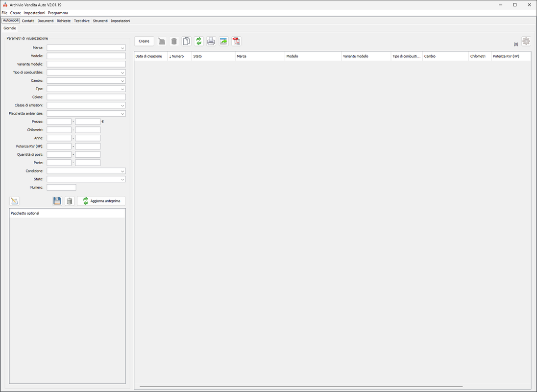537x392 pixels.
Task: Click the duplicate/copy record icon
Action: pos(186,42)
